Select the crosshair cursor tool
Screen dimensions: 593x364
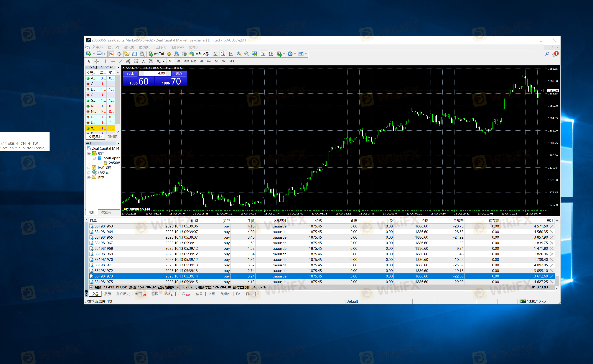click(x=97, y=61)
